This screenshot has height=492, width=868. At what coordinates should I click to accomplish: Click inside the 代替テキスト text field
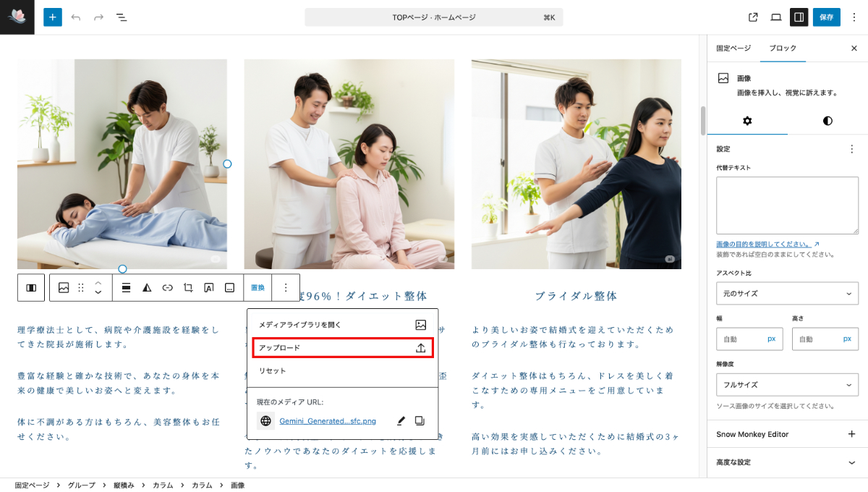[787, 205]
